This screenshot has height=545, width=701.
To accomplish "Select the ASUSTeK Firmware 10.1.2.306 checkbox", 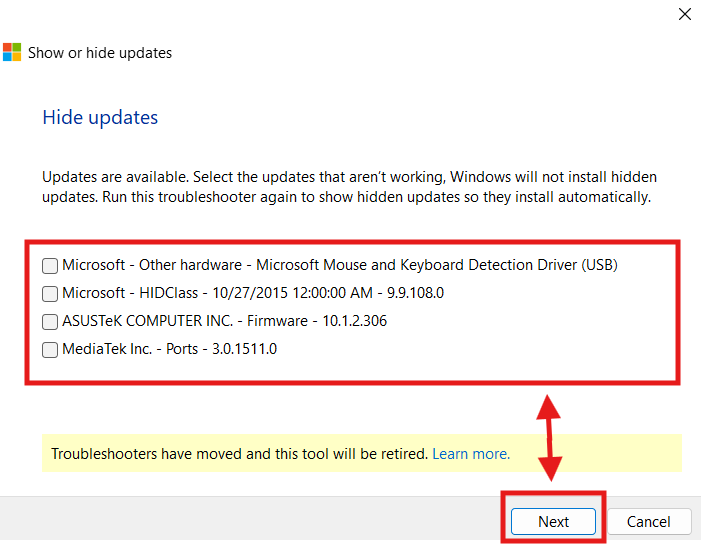I will pos(50,321).
